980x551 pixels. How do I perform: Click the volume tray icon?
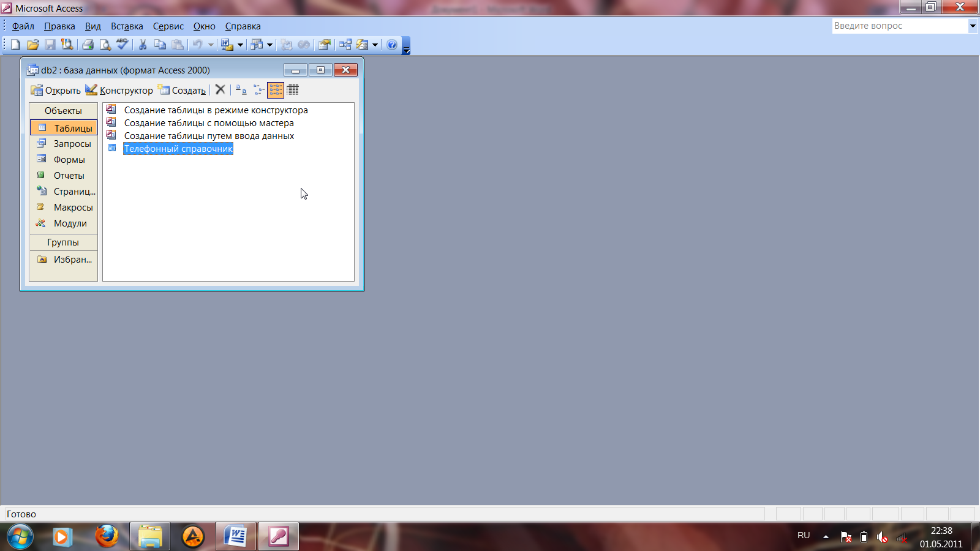click(x=882, y=537)
